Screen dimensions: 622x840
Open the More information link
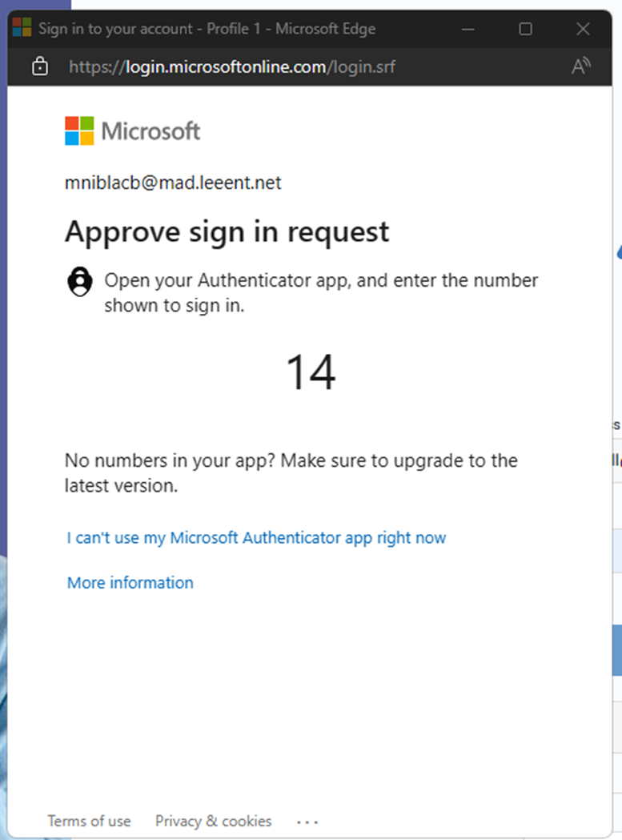pos(130,582)
